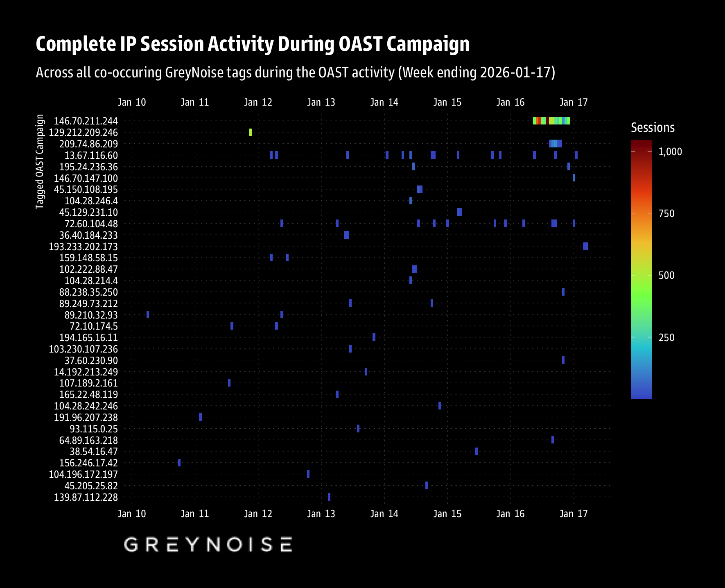The width and height of the screenshot is (725, 588).
Task: Click the GreyNoise logo
Action: pyautogui.click(x=208, y=545)
